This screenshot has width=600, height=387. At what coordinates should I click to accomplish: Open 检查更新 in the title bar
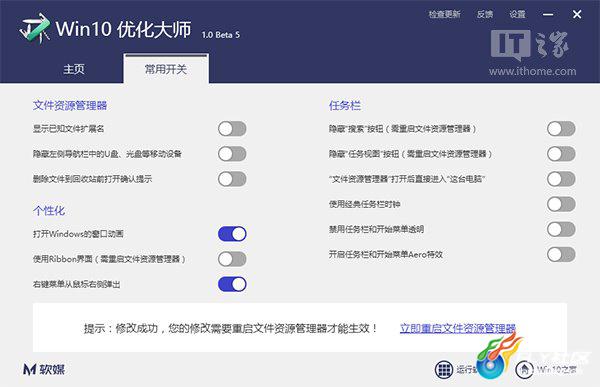click(444, 15)
